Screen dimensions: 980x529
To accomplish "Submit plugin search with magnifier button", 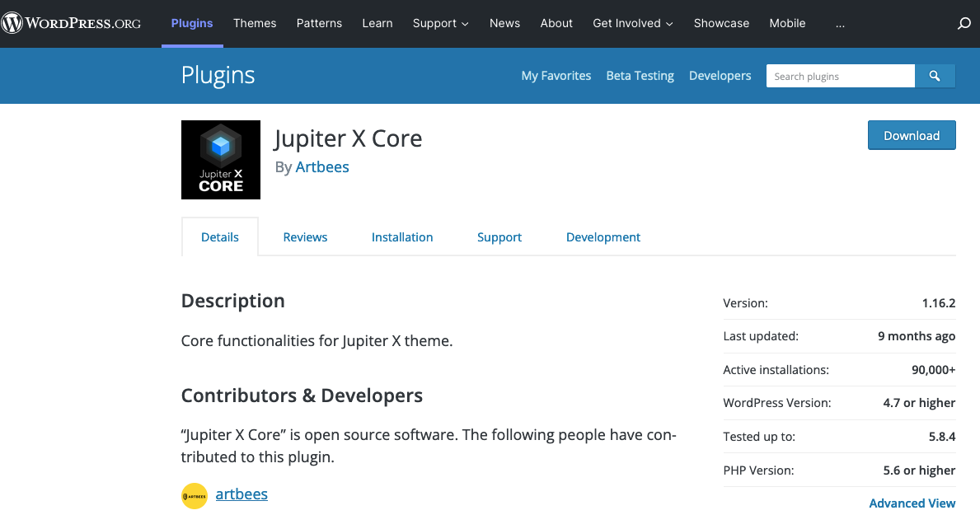I will click(935, 76).
